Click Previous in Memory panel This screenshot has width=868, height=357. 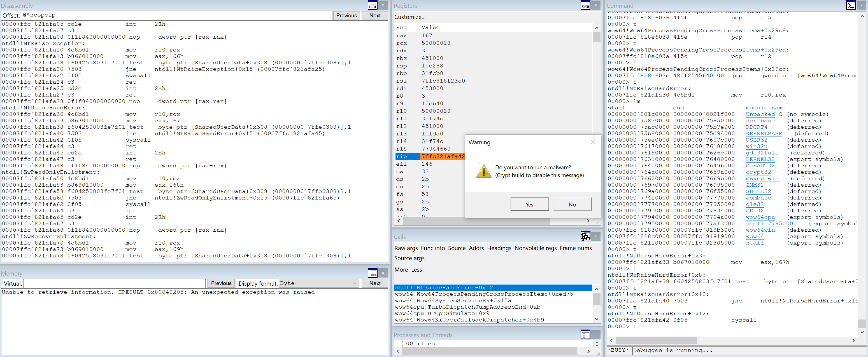click(221, 283)
